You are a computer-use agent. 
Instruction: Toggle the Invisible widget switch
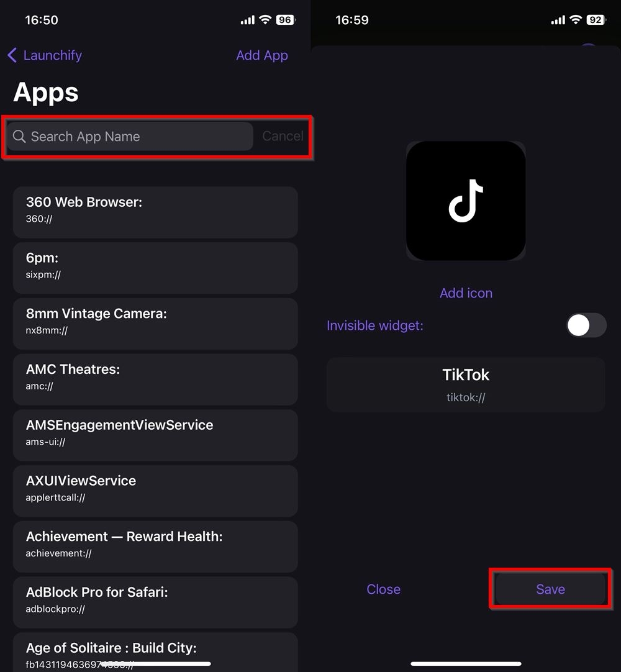click(586, 325)
